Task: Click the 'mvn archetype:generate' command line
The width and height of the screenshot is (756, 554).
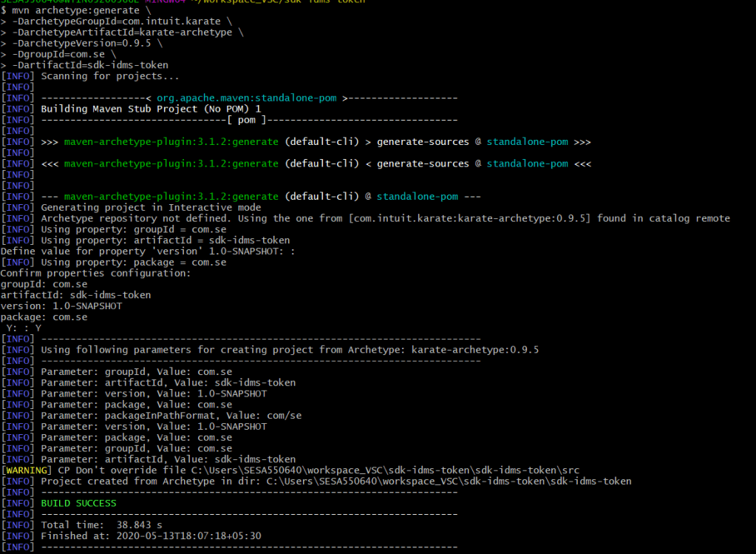Action: tap(74, 10)
